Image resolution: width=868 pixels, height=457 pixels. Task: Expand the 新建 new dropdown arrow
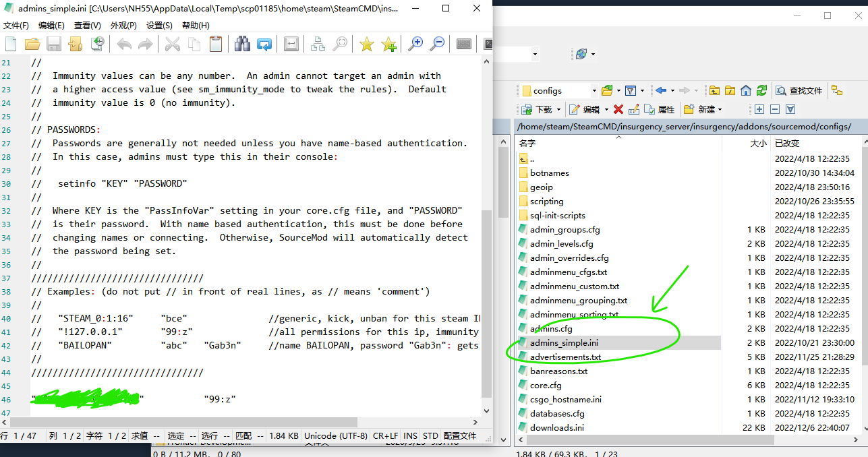(720, 109)
